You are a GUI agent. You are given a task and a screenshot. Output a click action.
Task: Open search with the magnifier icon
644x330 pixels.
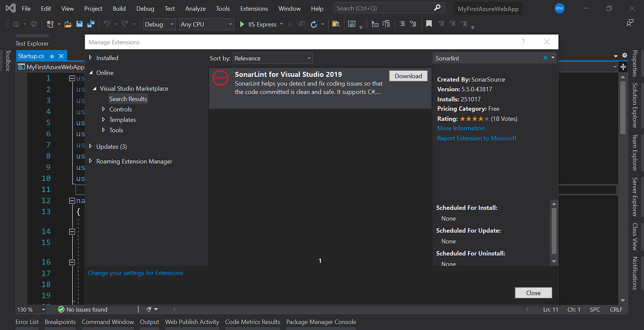click(437, 8)
